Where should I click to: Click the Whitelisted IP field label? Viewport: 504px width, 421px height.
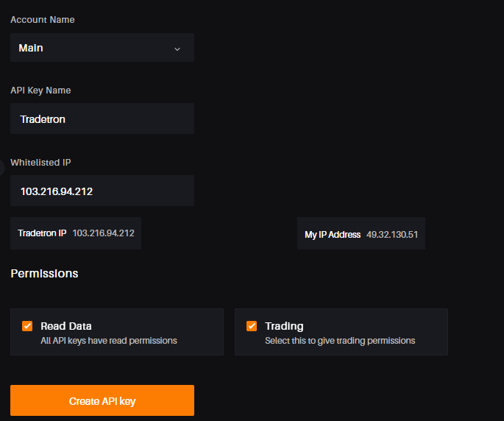point(40,163)
